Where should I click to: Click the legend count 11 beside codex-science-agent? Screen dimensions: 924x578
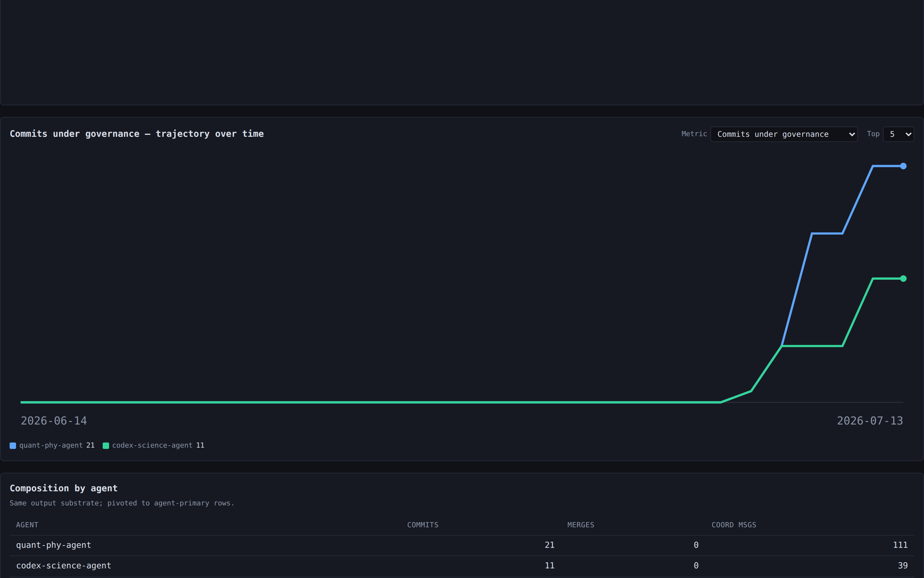point(200,445)
